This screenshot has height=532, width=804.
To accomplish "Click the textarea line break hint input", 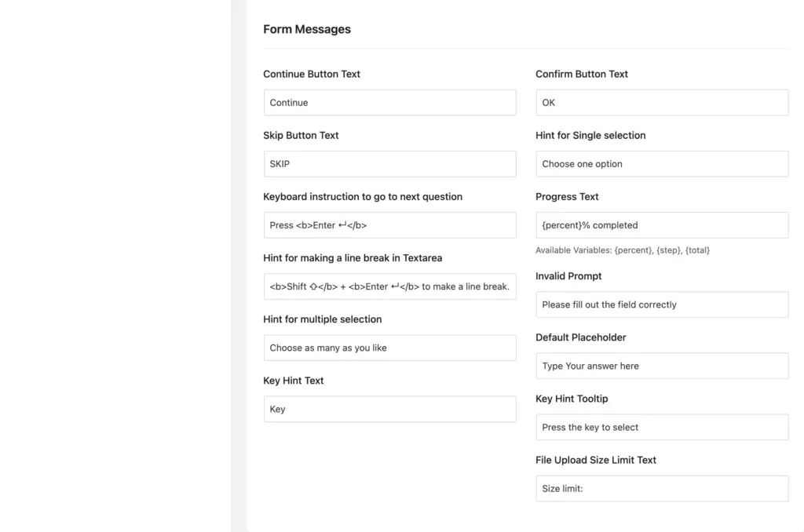I will pyautogui.click(x=389, y=286).
